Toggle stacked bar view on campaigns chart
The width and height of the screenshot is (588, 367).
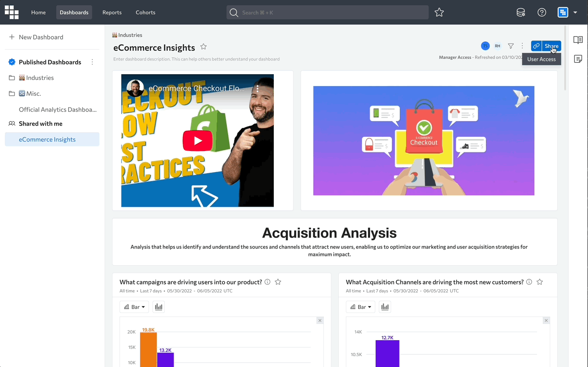(159, 307)
